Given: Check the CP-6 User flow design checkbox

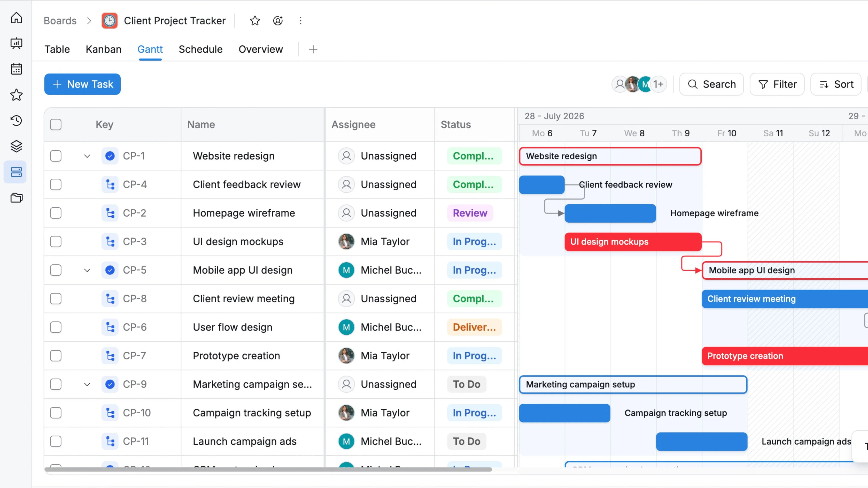Looking at the screenshot, I should tap(56, 327).
